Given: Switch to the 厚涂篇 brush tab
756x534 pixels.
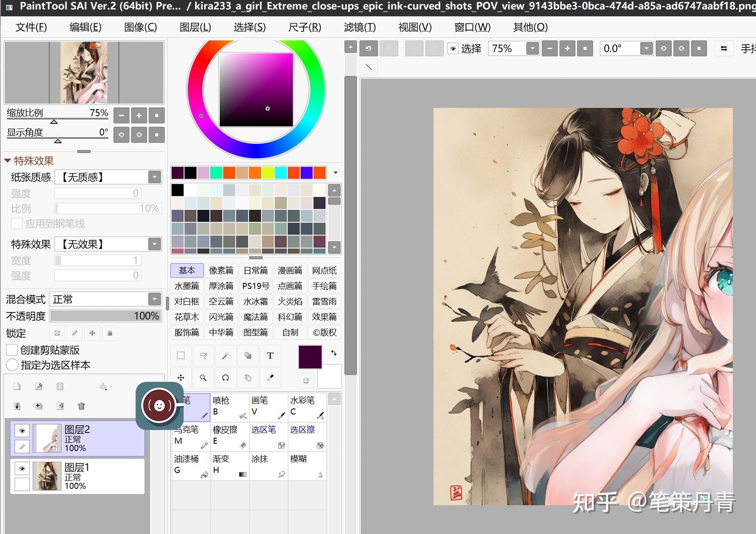Looking at the screenshot, I should pos(221,286).
